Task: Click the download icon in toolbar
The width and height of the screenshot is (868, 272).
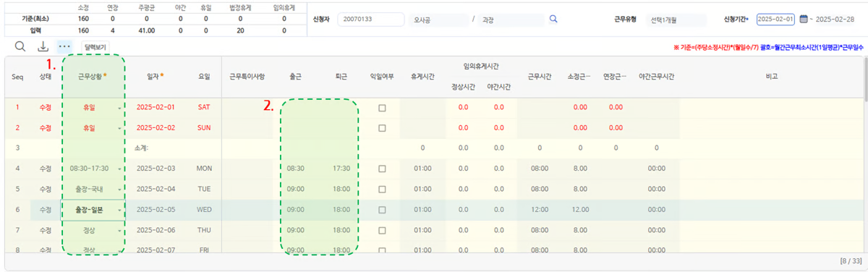Action: tap(43, 46)
